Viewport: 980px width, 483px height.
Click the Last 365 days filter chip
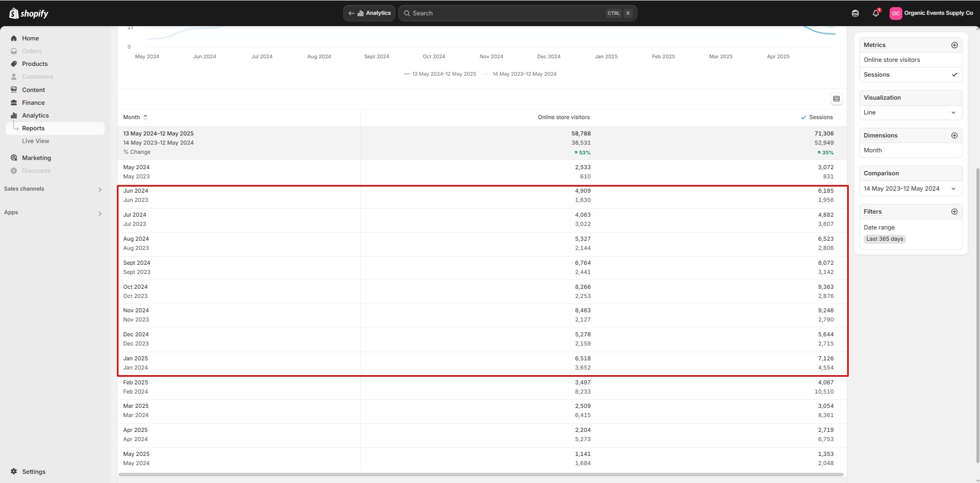click(x=885, y=239)
